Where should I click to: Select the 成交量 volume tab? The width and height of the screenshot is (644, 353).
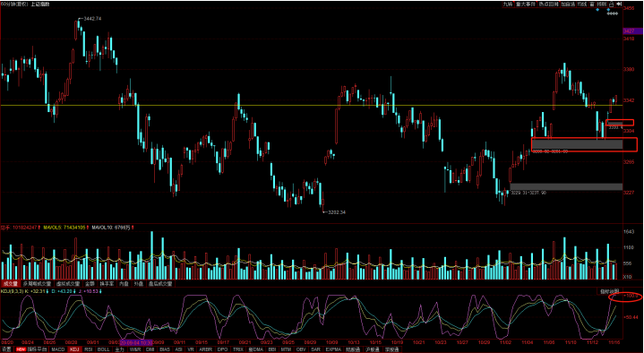click(10, 283)
